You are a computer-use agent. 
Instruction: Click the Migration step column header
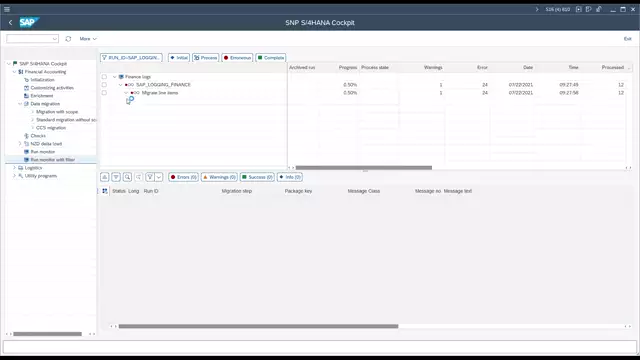coord(237,191)
